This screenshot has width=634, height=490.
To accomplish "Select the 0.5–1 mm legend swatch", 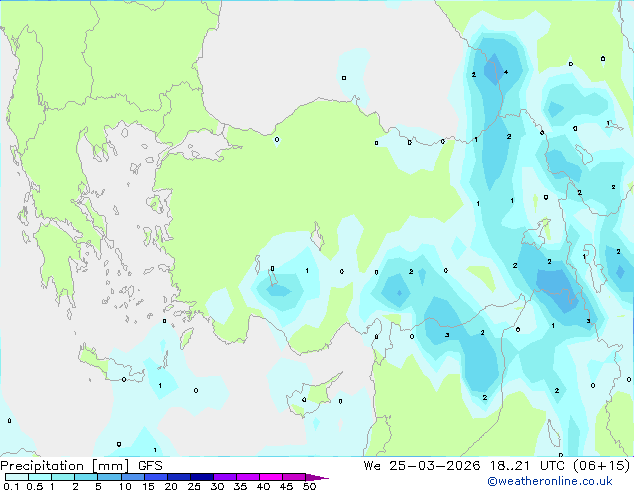I will pos(40,477).
